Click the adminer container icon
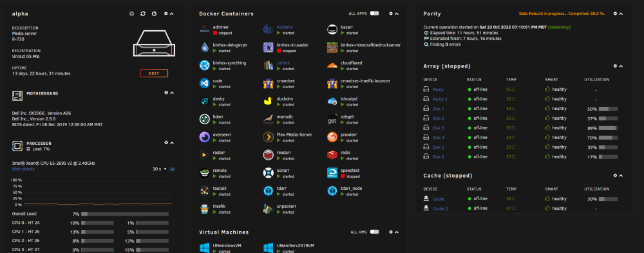Viewport: 644px width, 253px height. point(205,30)
